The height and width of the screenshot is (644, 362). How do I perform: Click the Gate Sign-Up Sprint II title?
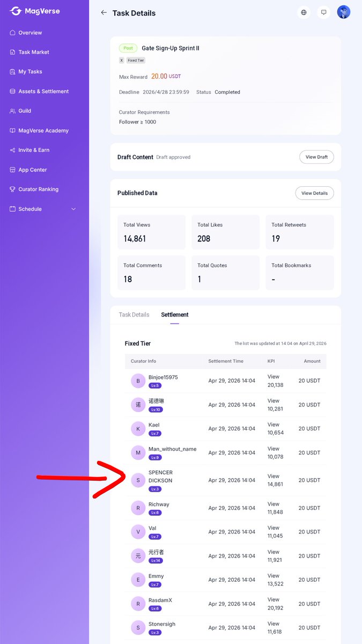(171, 48)
